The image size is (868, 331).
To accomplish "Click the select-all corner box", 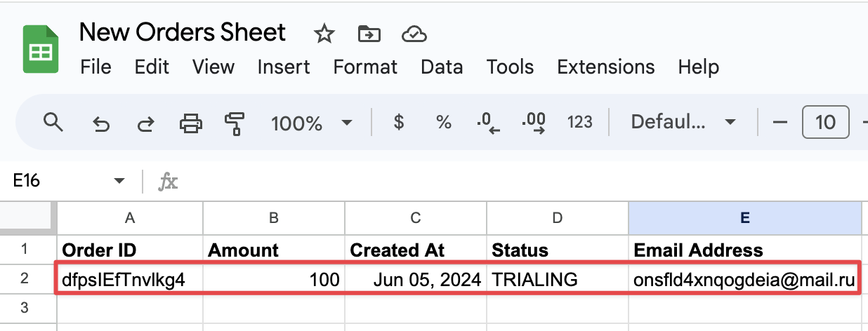I will 28,219.
